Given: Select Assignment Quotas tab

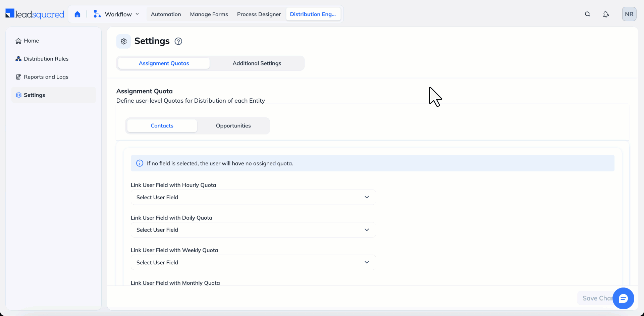Looking at the screenshot, I should pos(164,63).
